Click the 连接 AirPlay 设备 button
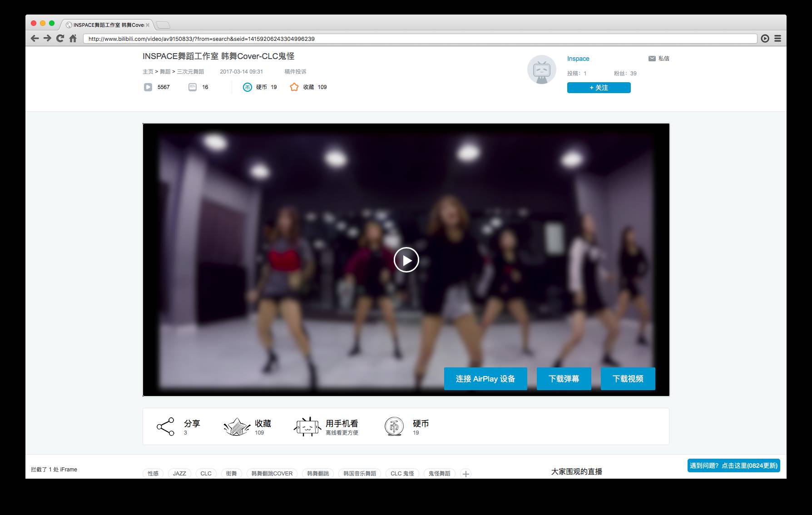This screenshot has width=812, height=515. pyautogui.click(x=485, y=379)
